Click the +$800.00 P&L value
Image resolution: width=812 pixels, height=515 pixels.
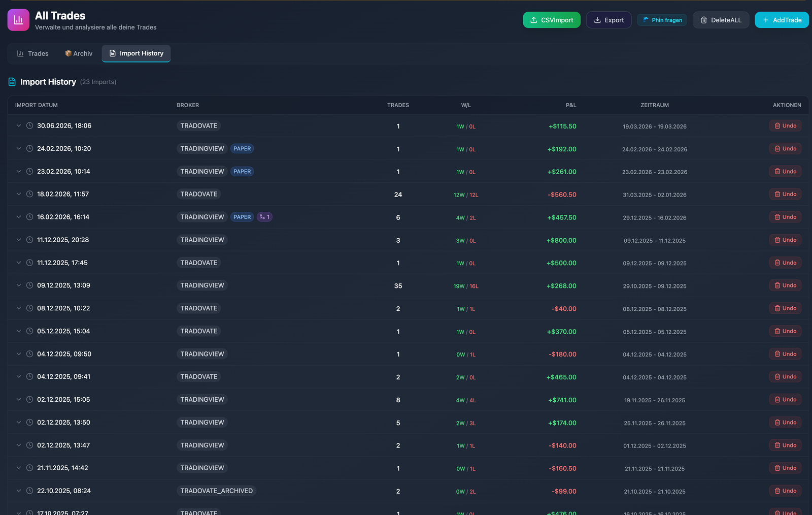pos(561,240)
